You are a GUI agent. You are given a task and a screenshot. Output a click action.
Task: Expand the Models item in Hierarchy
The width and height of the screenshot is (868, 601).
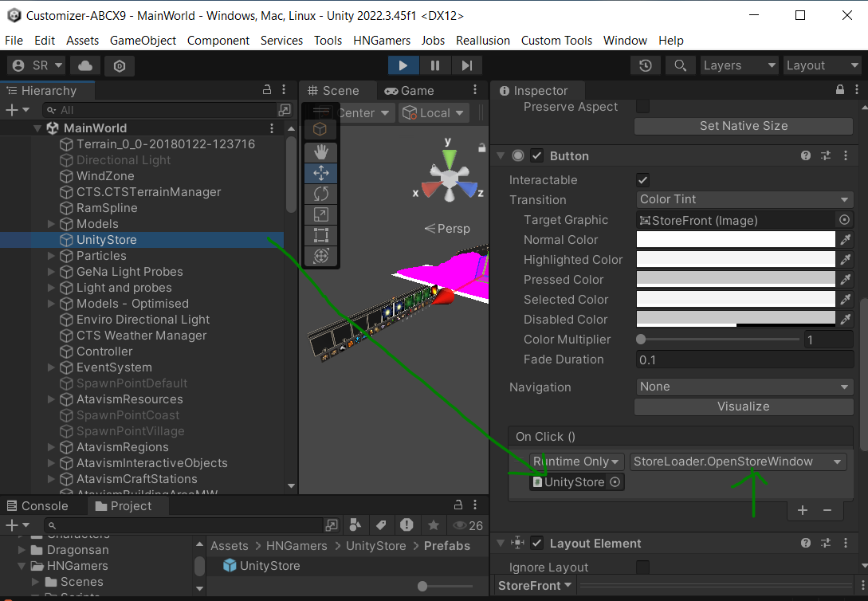pyautogui.click(x=52, y=224)
